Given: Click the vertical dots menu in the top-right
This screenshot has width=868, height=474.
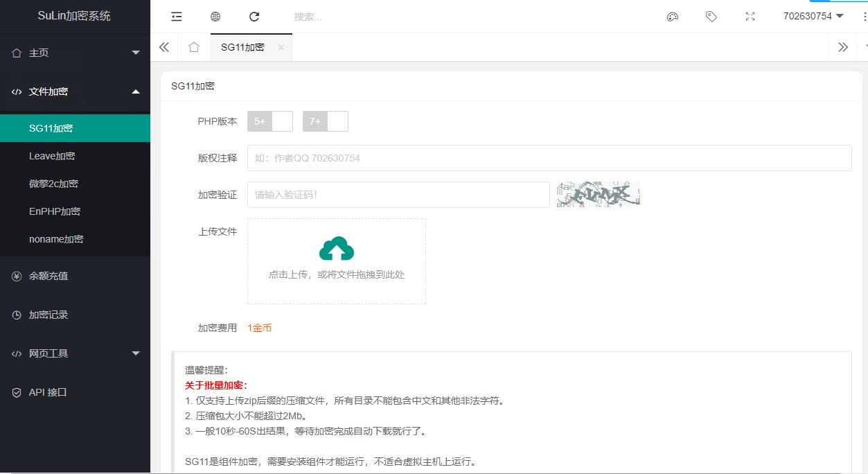Looking at the screenshot, I should point(859,16).
